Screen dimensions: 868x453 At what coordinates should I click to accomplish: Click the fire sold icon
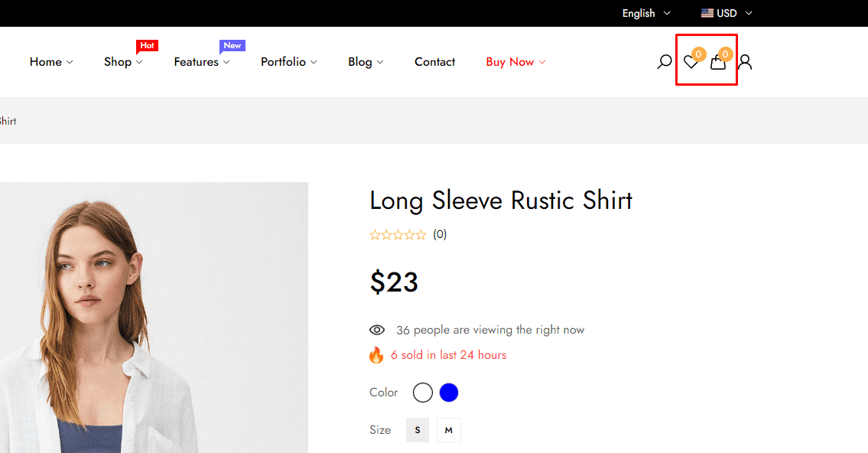click(x=375, y=355)
